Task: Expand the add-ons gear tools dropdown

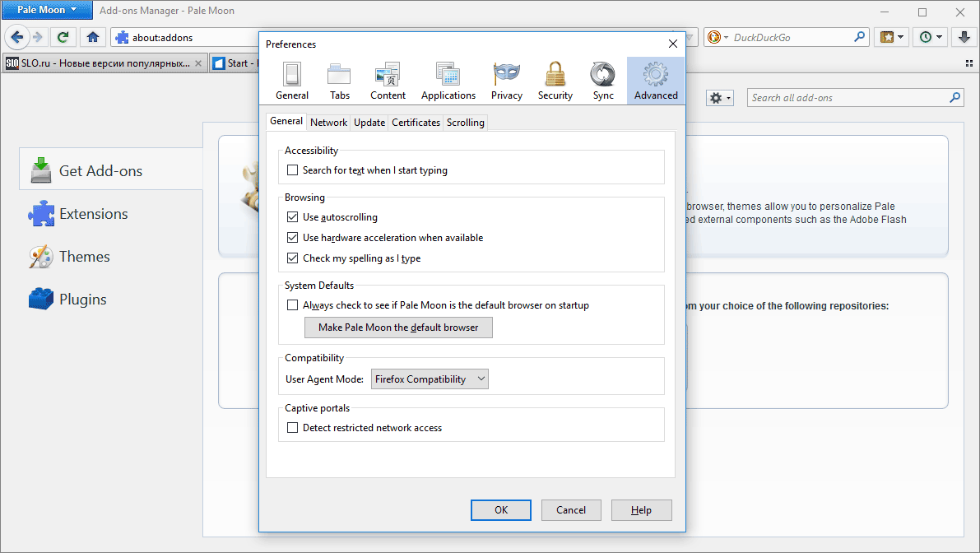Action: click(x=720, y=98)
